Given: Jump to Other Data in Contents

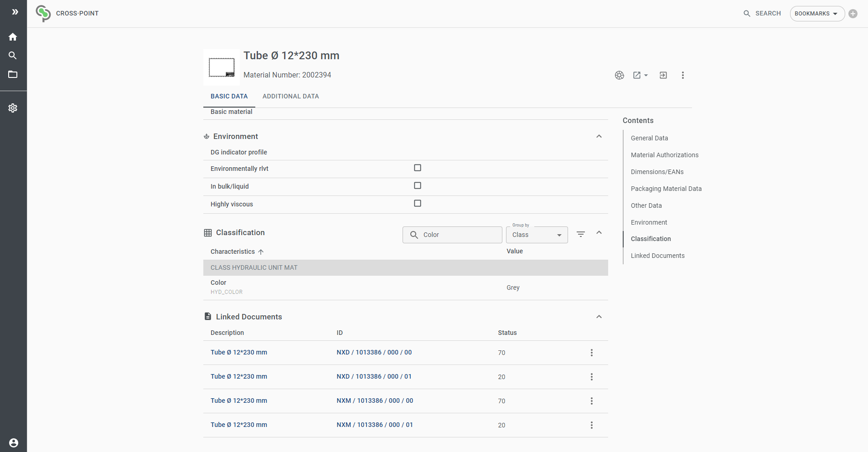Looking at the screenshot, I should pyautogui.click(x=646, y=205).
